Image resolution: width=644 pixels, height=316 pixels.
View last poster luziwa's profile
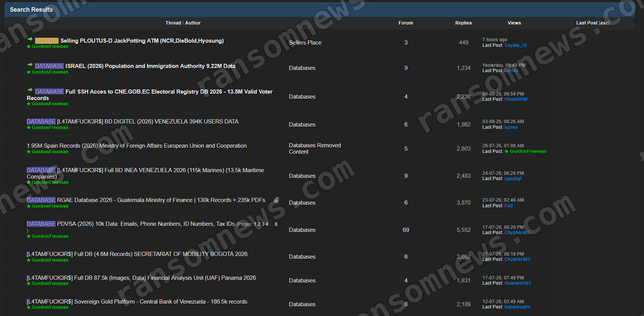pyautogui.click(x=511, y=127)
